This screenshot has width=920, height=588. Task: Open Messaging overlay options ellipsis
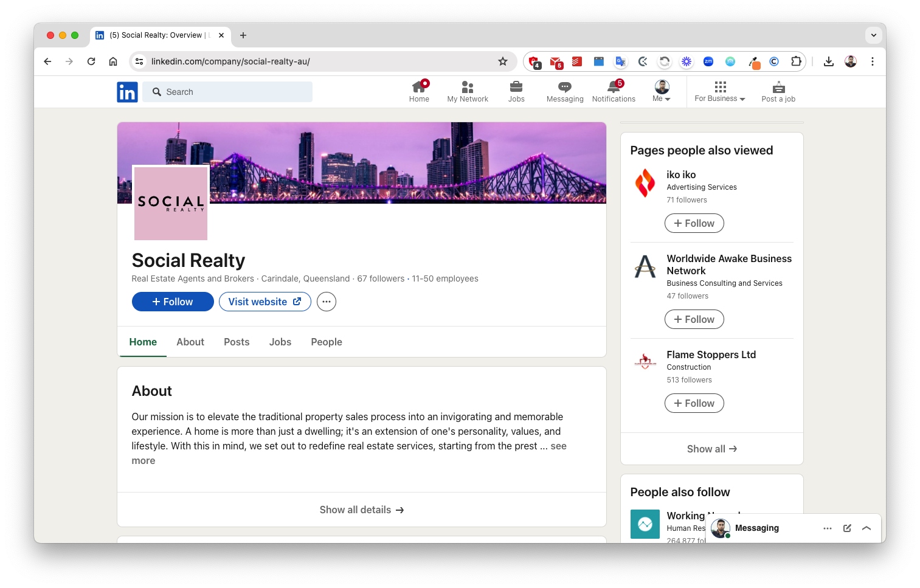[x=828, y=528]
